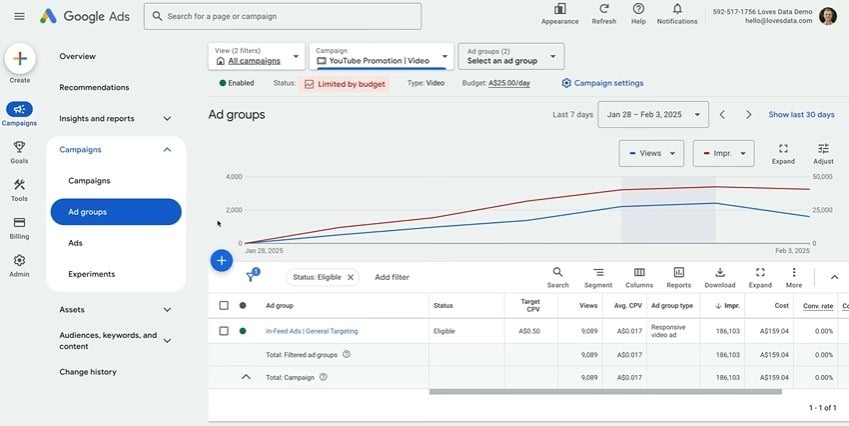Go to Overview page
849x426 pixels.
pyautogui.click(x=77, y=56)
